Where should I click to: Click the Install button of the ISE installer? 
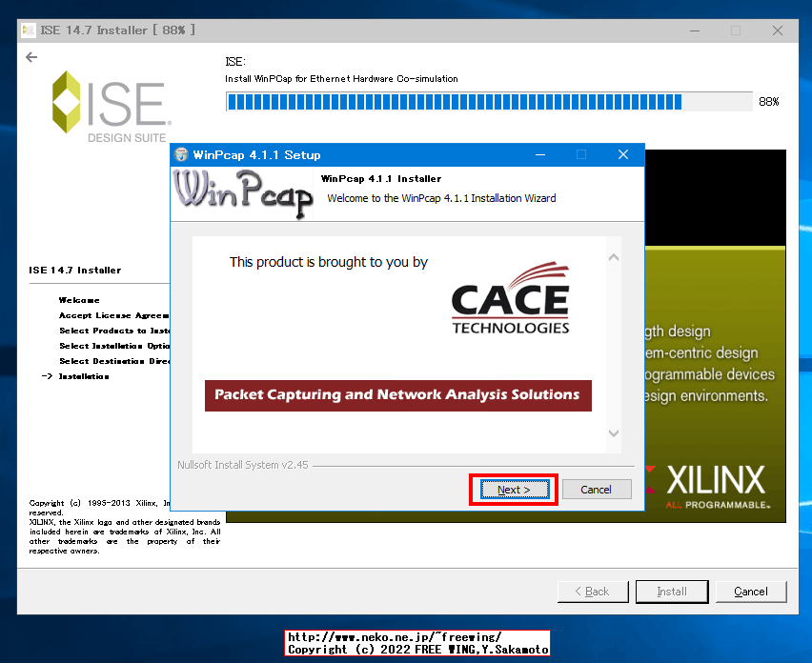click(x=671, y=592)
